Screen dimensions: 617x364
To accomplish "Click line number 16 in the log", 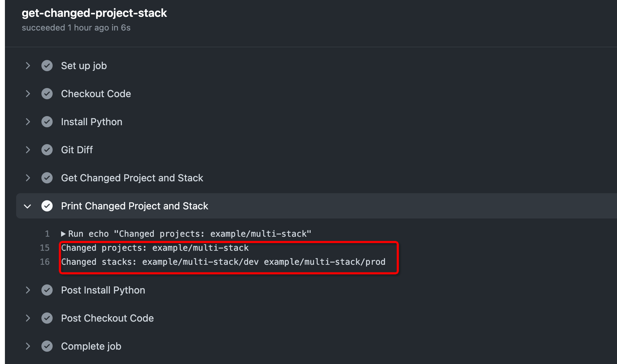I will (x=45, y=262).
